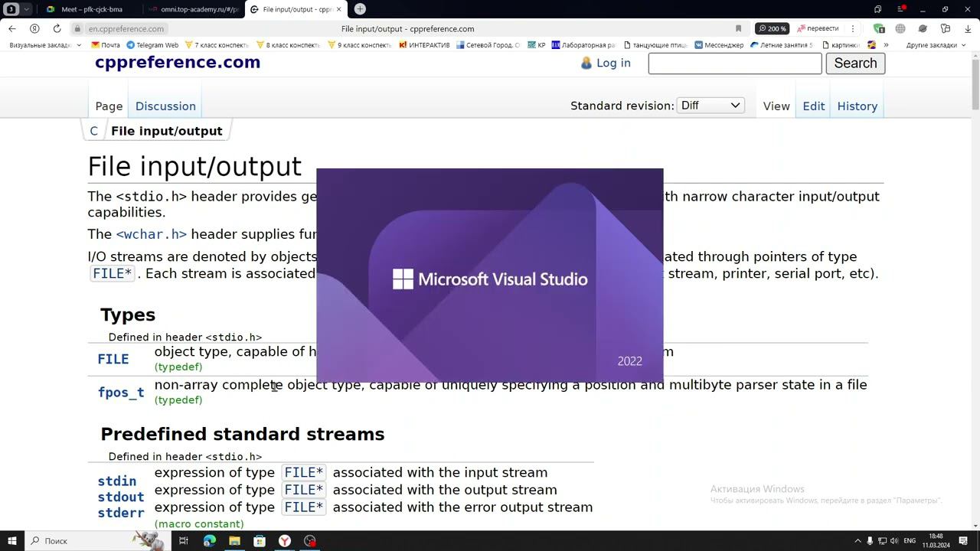This screenshot has height=551, width=980.
Task: Show more bookmarks with the double chevron
Action: coord(886,45)
